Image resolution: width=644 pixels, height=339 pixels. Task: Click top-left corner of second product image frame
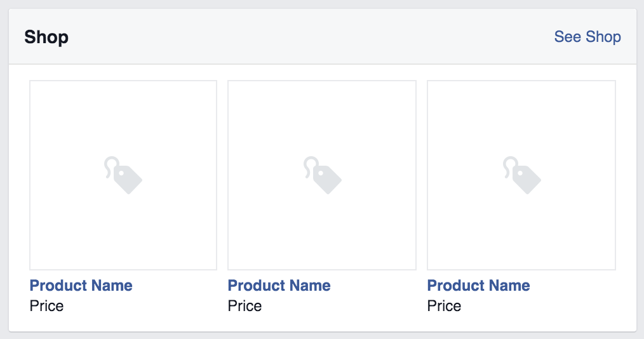(229, 82)
